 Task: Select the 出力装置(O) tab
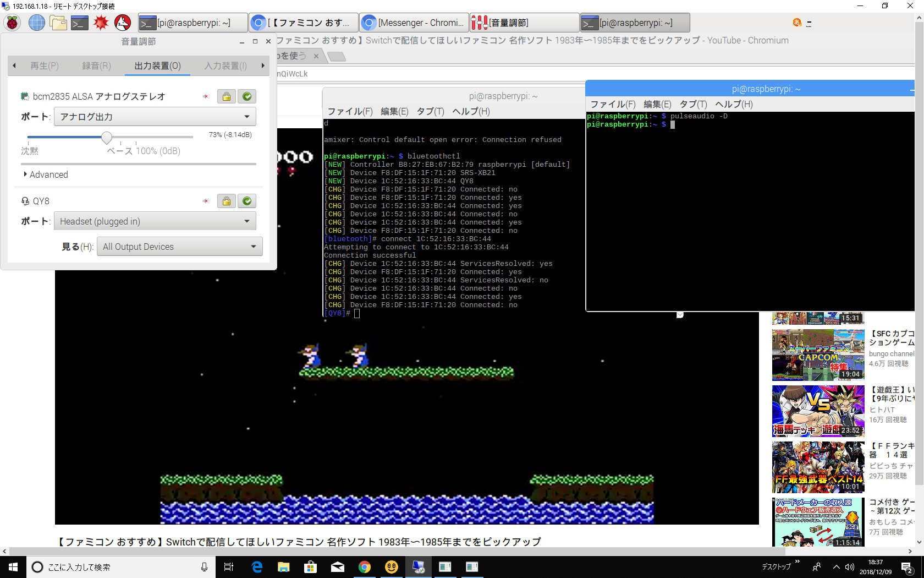[x=157, y=66]
